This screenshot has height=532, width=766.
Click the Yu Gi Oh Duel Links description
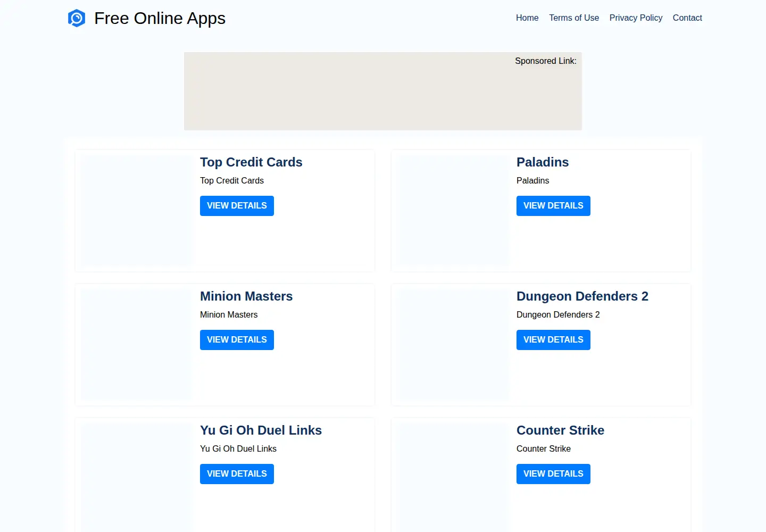238,449
